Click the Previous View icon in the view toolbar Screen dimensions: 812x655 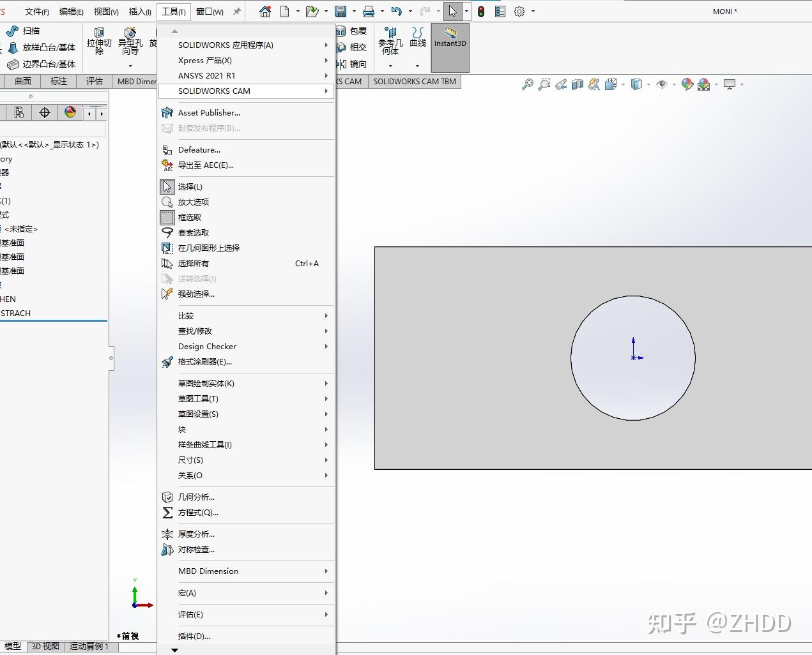click(x=561, y=84)
